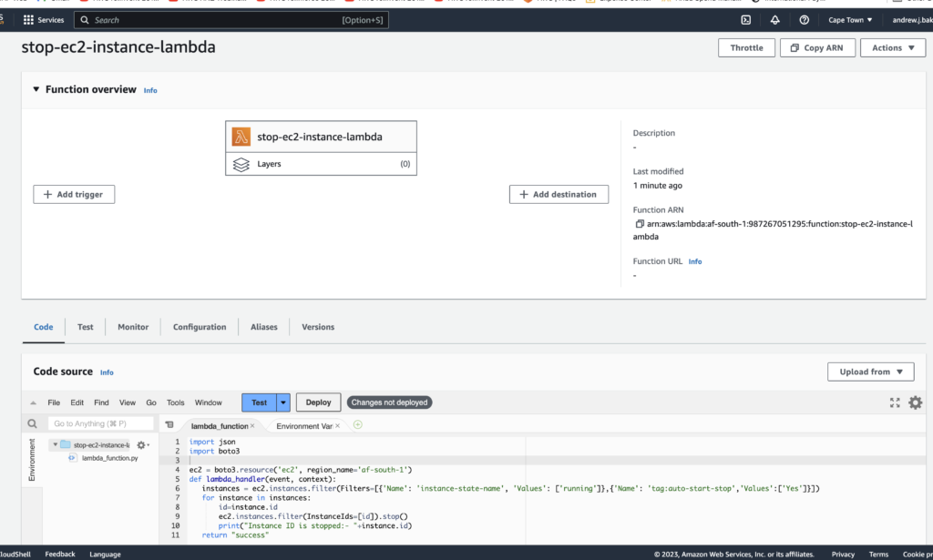This screenshot has width=933, height=560.
Task: Expand the Upload from dropdown
Action: [x=870, y=372]
